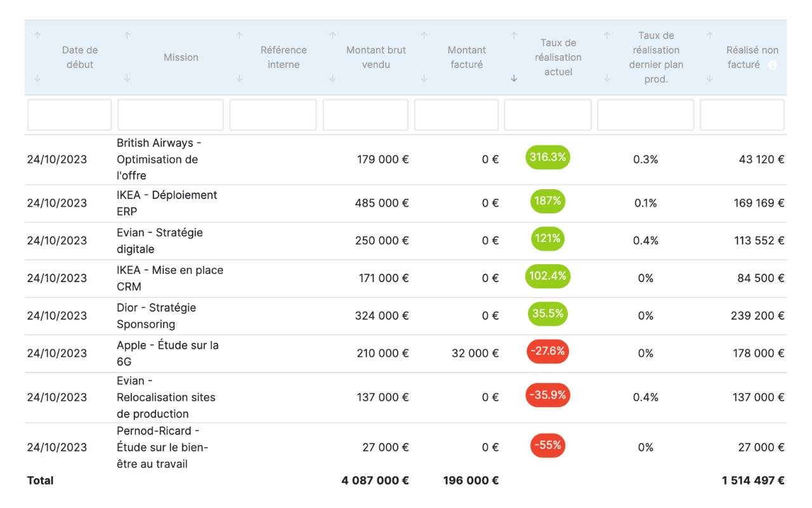Focus the Montant brut vendu filter box

pyautogui.click(x=365, y=115)
